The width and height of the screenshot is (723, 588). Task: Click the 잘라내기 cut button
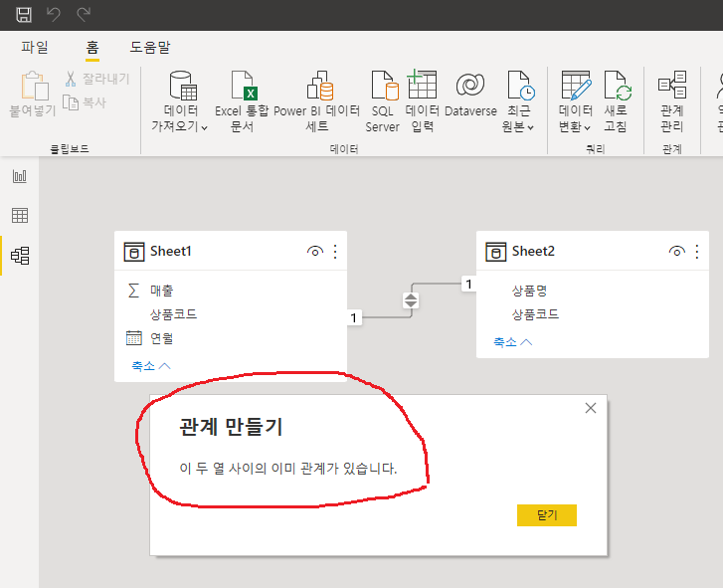click(97, 79)
